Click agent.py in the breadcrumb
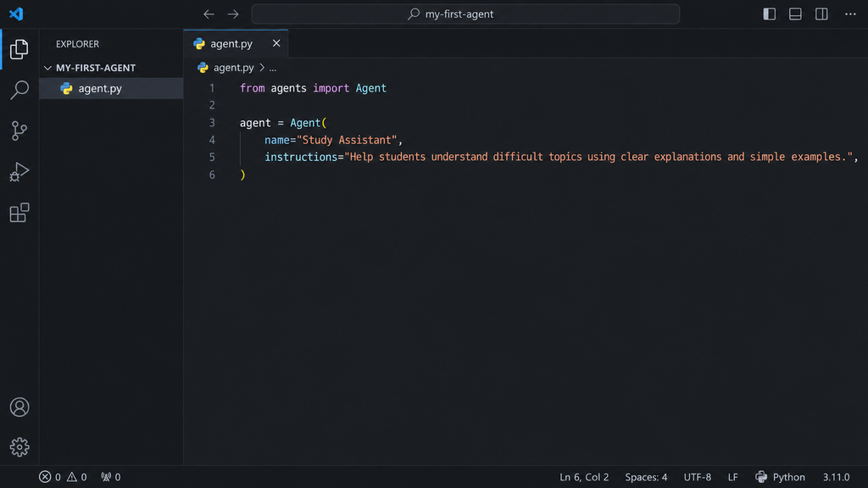 click(x=233, y=68)
